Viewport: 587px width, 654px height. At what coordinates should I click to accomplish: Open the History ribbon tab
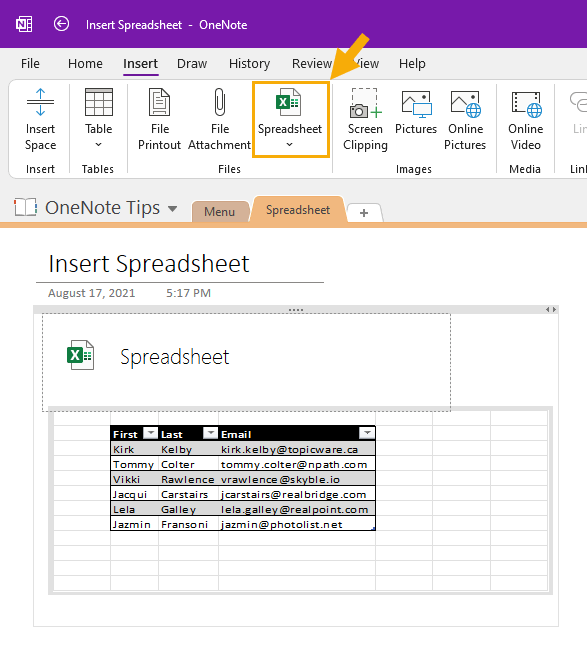(x=249, y=63)
